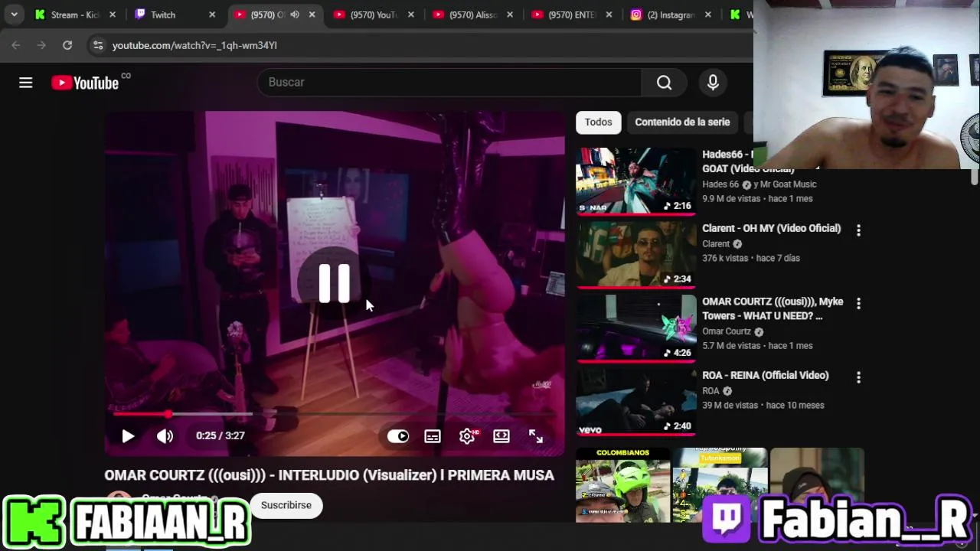The width and height of the screenshot is (980, 551).
Task: Open site information icon in address bar
Action: coord(97,46)
